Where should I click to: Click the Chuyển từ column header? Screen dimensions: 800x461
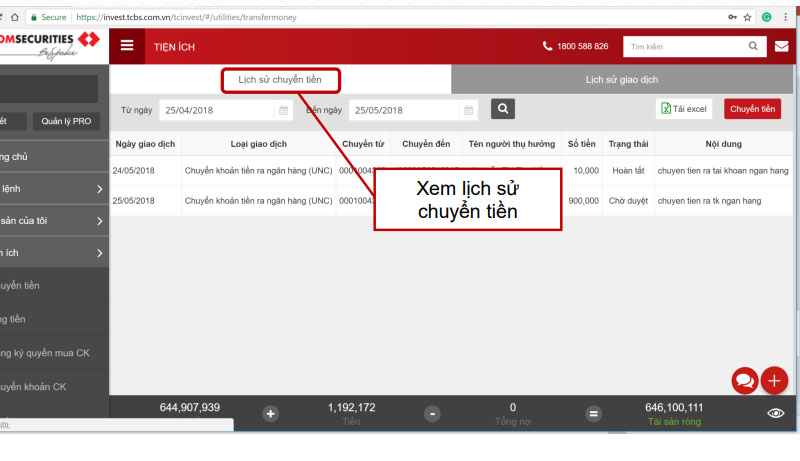363,144
